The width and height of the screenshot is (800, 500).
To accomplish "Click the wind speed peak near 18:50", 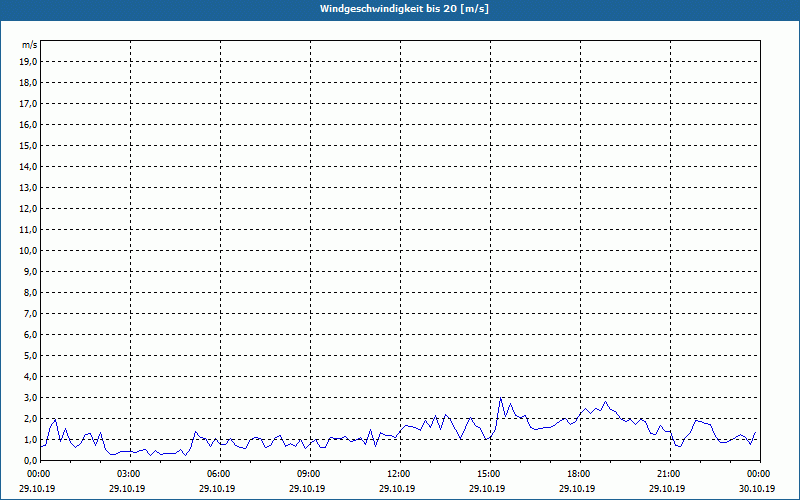I will pyautogui.click(x=606, y=402).
